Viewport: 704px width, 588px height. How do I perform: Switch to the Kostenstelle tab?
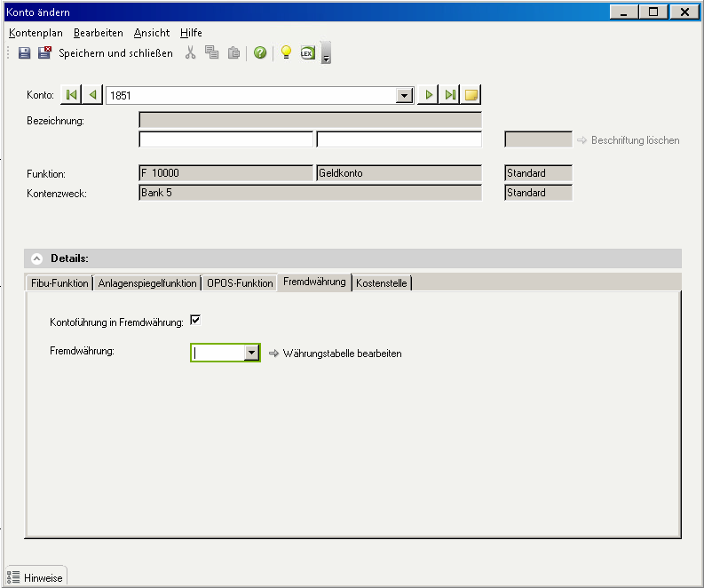[382, 282]
